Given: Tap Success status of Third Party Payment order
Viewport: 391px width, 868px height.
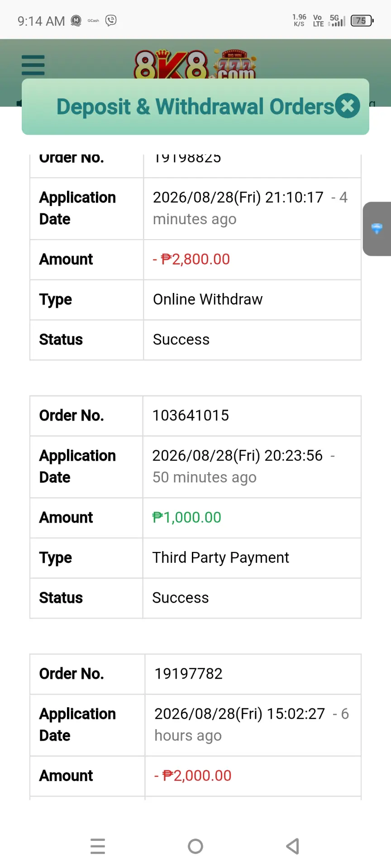Looking at the screenshot, I should pos(181,598).
